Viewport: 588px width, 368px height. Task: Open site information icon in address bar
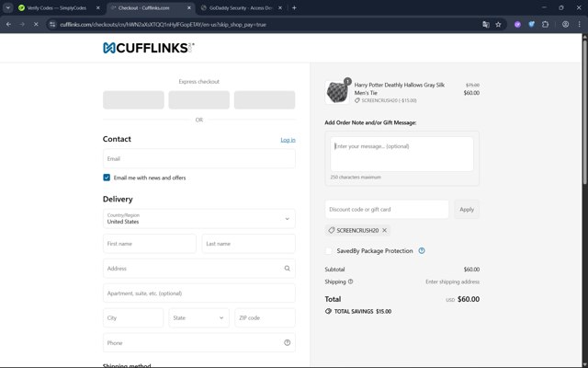[x=52, y=25]
